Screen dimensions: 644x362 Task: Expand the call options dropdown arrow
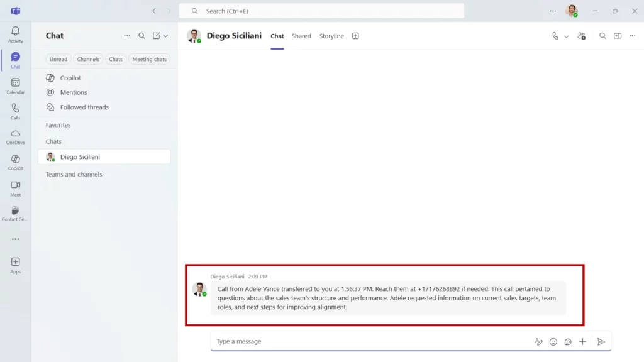pyautogui.click(x=566, y=36)
